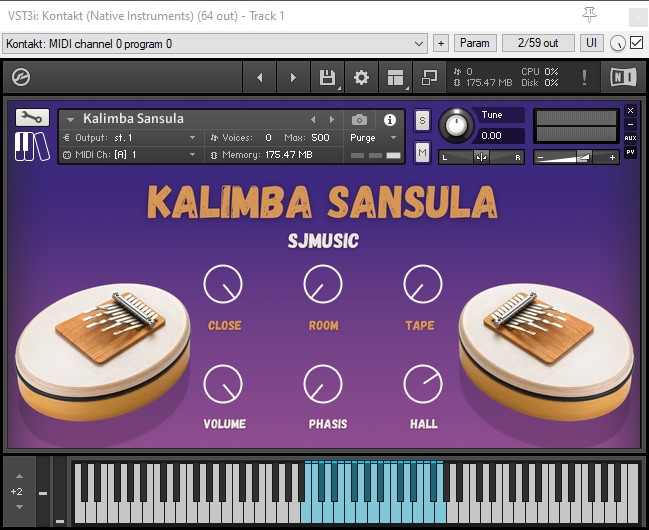
Task: Click the PHASIS knob
Action: tap(323, 384)
